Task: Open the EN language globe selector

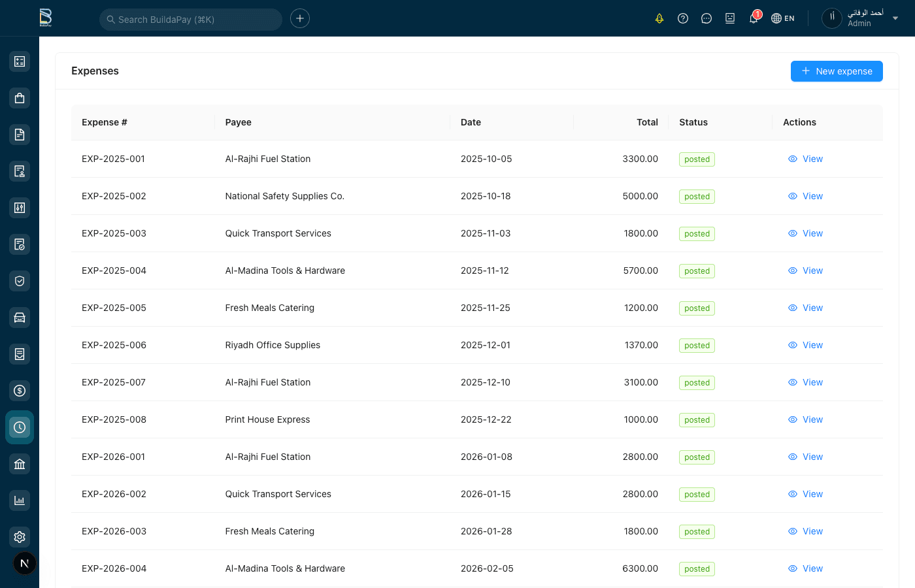Action: pyautogui.click(x=782, y=18)
